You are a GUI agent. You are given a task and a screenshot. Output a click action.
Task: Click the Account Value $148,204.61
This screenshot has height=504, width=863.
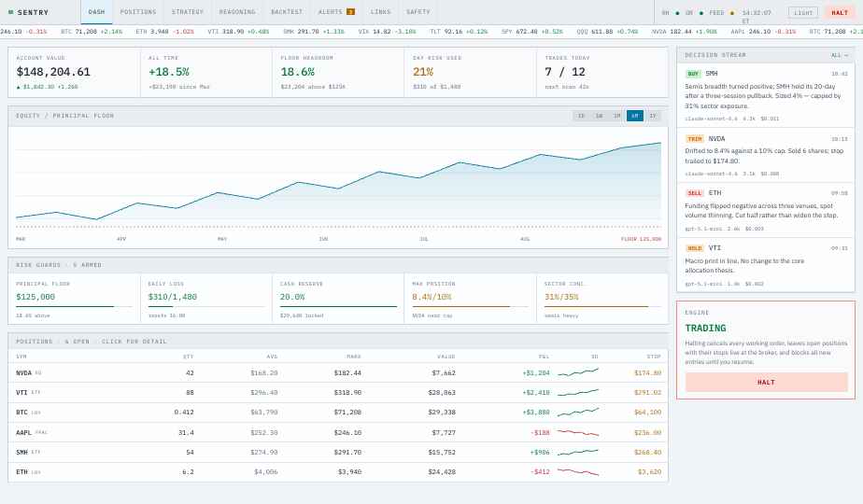point(53,72)
